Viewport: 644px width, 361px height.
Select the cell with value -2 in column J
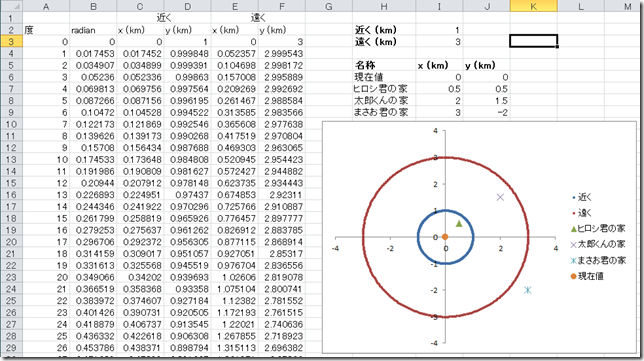coord(487,112)
